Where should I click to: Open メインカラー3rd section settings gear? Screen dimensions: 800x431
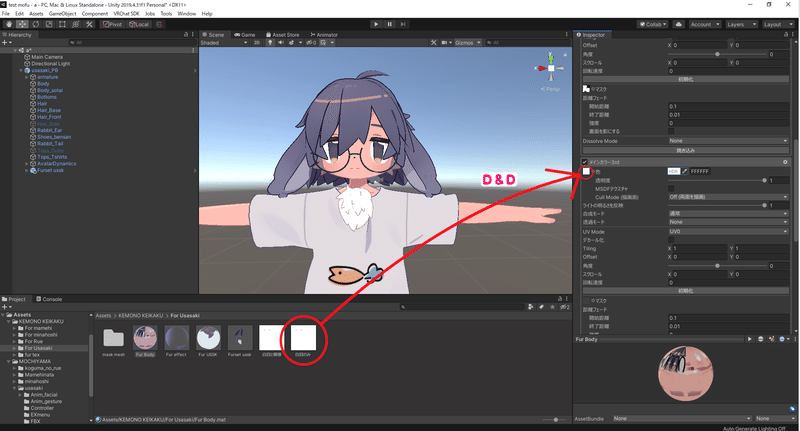[x=785, y=162]
